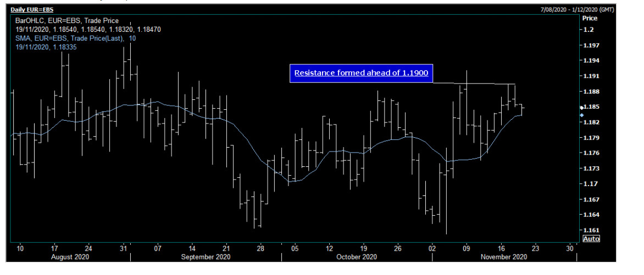Click the November 2020 month label
This screenshot has width=644, height=275.
click(504, 257)
